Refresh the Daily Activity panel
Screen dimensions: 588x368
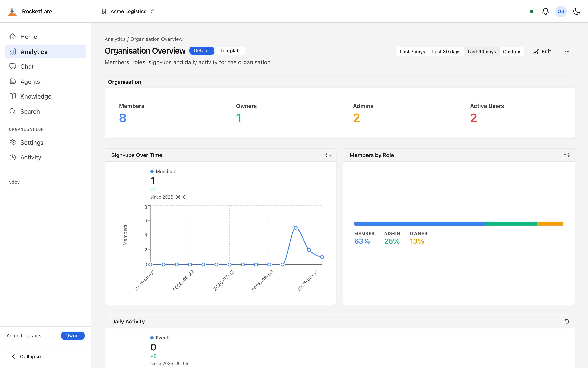point(567,322)
